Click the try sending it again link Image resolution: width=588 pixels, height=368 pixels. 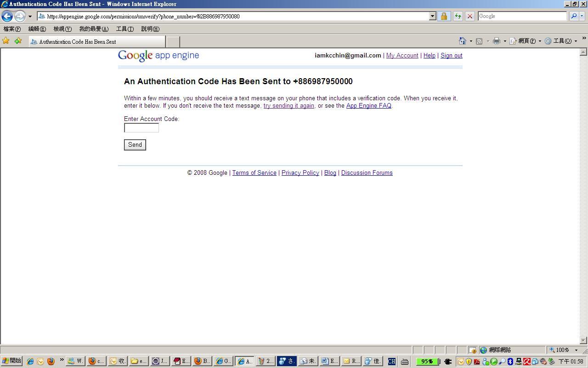pyautogui.click(x=289, y=106)
